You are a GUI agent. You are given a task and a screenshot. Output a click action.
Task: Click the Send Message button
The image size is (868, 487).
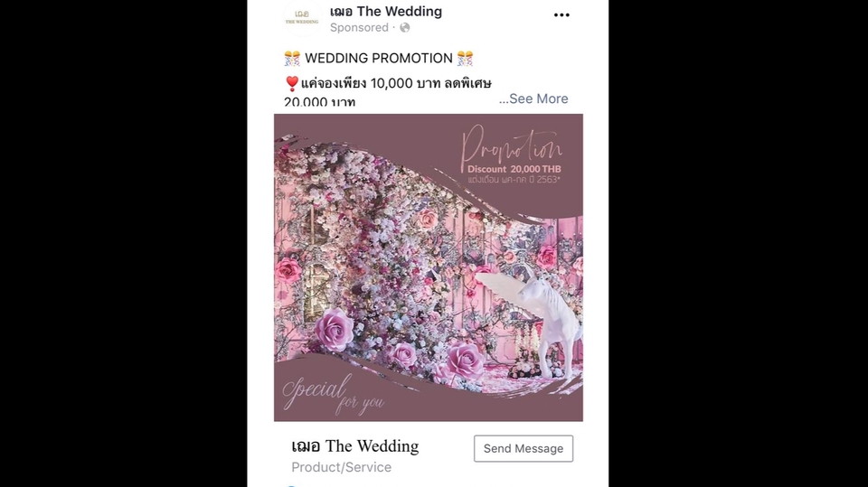pyautogui.click(x=524, y=448)
